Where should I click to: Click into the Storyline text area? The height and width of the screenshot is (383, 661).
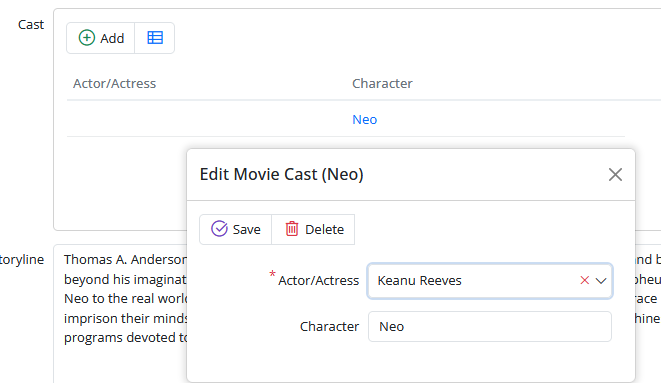121,313
